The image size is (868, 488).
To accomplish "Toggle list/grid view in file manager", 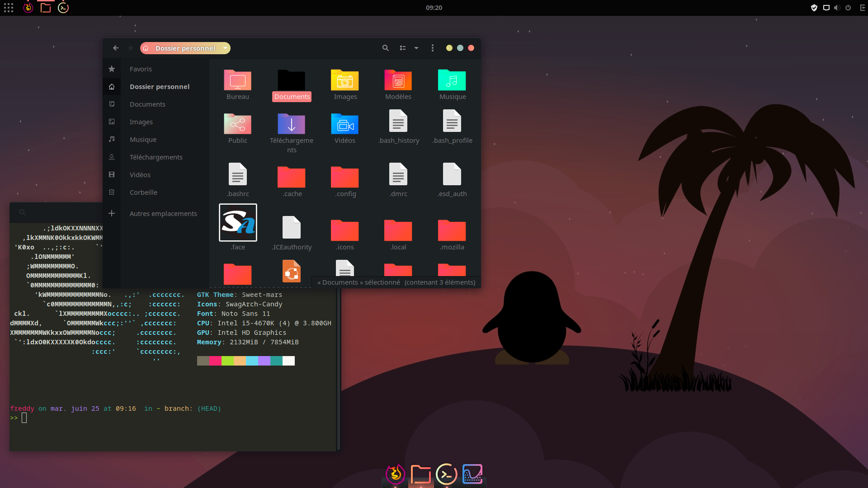I will (403, 48).
